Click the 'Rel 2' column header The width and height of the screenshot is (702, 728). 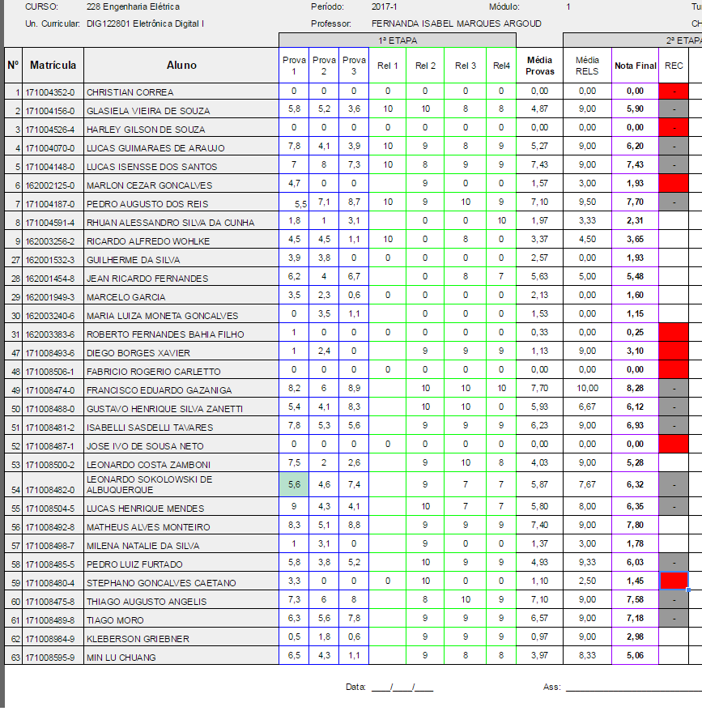pyautogui.click(x=425, y=66)
